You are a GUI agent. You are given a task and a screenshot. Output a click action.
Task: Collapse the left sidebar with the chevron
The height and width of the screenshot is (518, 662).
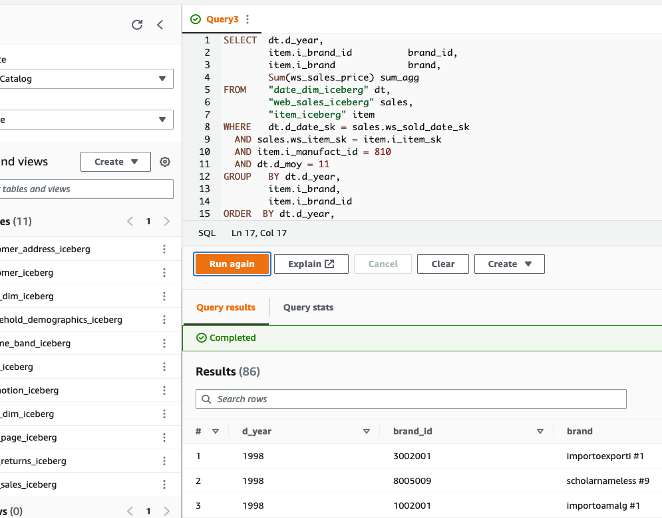pos(160,25)
